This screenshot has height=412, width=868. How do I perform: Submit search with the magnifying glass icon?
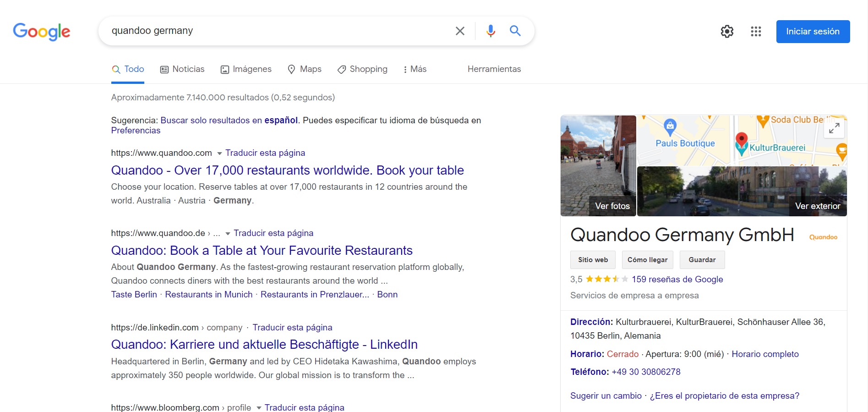click(515, 31)
